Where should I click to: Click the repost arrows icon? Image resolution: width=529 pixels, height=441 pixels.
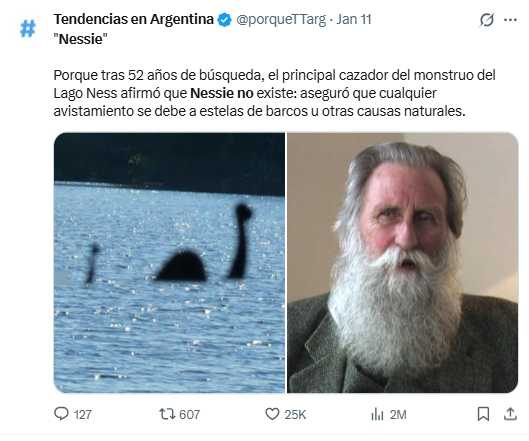coord(167,414)
